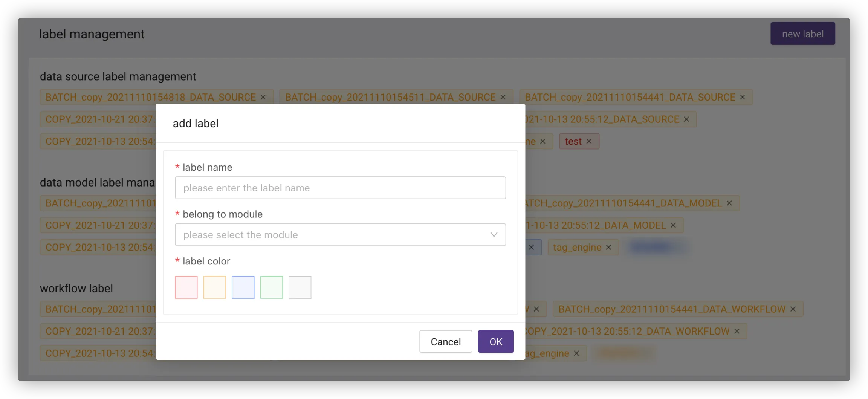Delete tag_engine label in data model section

tap(608, 247)
